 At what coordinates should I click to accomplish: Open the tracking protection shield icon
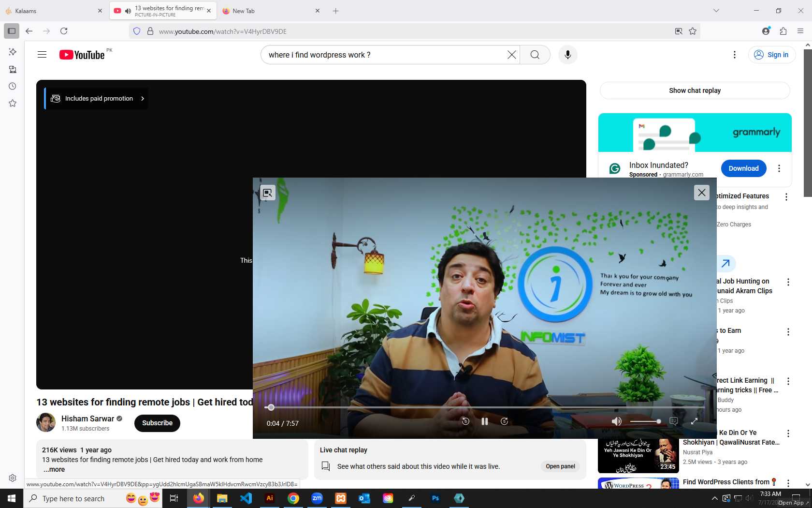[137, 31]
